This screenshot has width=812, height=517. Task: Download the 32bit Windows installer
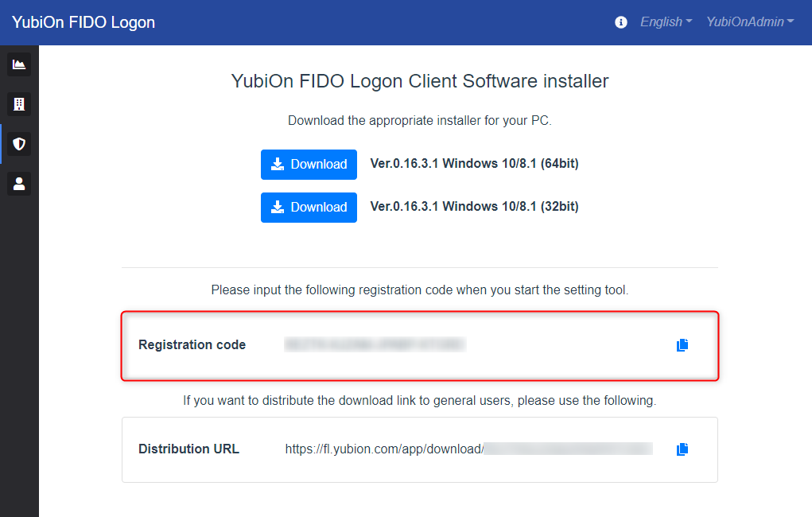coord(309,208)
